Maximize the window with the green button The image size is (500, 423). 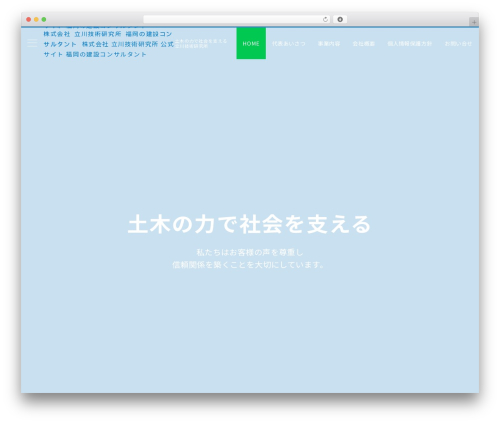[44, 20]
